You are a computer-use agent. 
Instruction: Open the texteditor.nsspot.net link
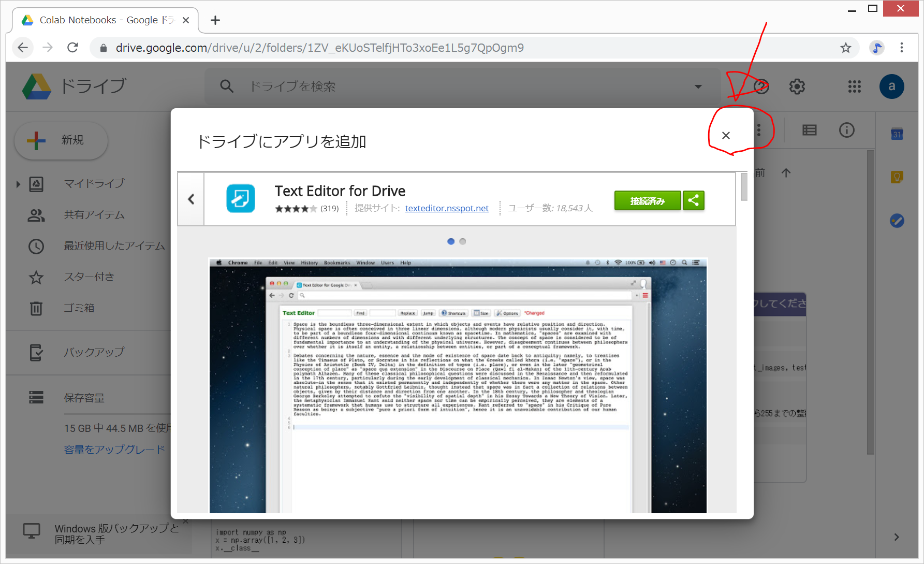[x=447, y=208]
